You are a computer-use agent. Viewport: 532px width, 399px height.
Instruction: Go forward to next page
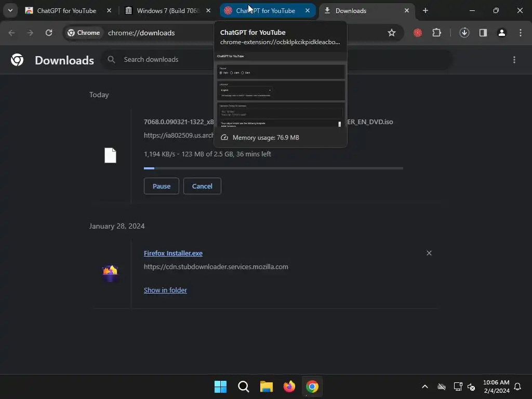point(30,33)
